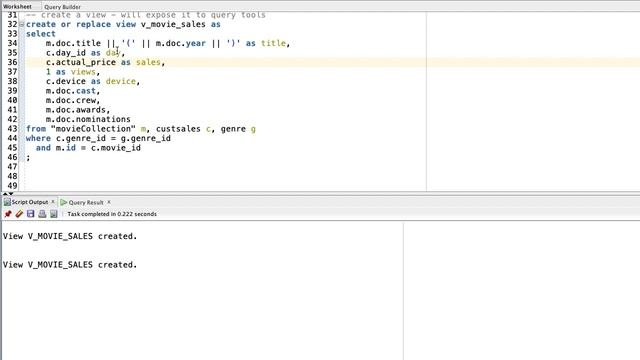This screenshot has width=640, height=360.
Task: Click 'm.doc.nominations' on line 42
Action: pyautogui.click(x=88, y=119)
